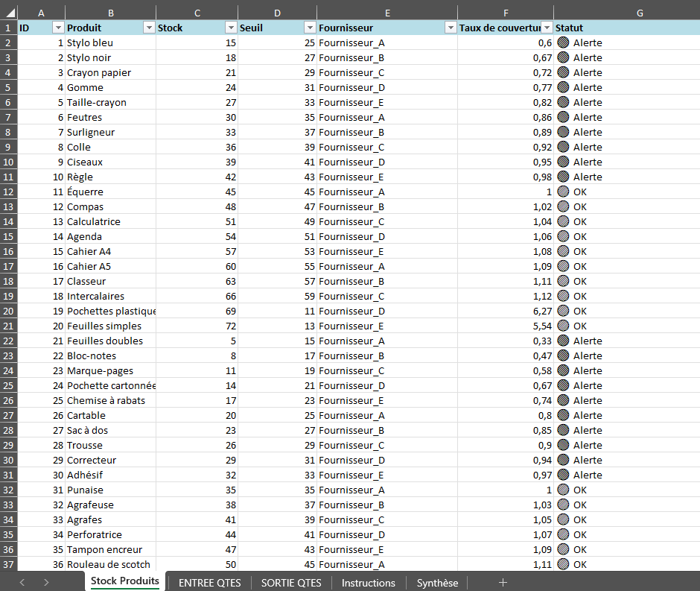Click the Alerte status icon for Surligneur
Image resolution: width=700 pixels, height=591 pixels.
[x=564, y=132]
